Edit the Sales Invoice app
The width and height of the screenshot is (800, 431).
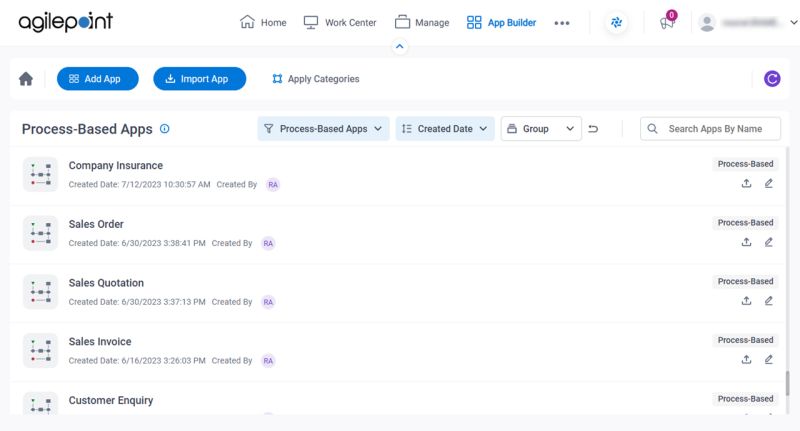click(768, 360)
